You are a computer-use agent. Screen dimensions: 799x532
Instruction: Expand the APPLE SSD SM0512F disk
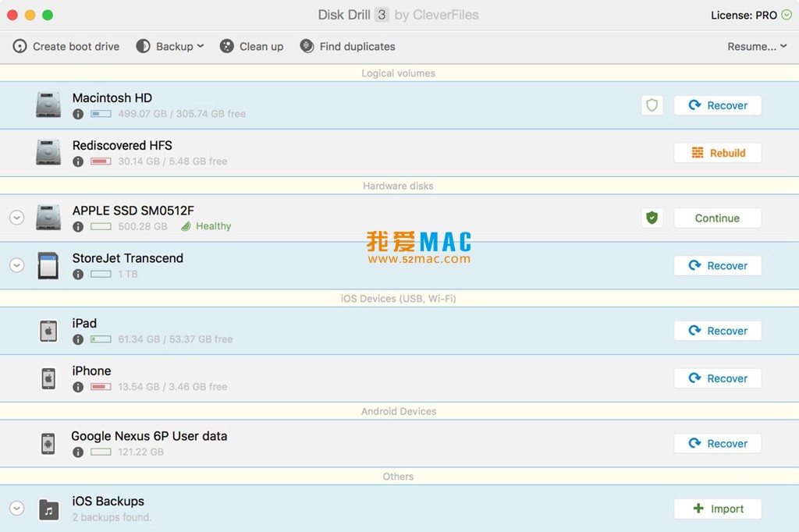[x=17, y=218]
